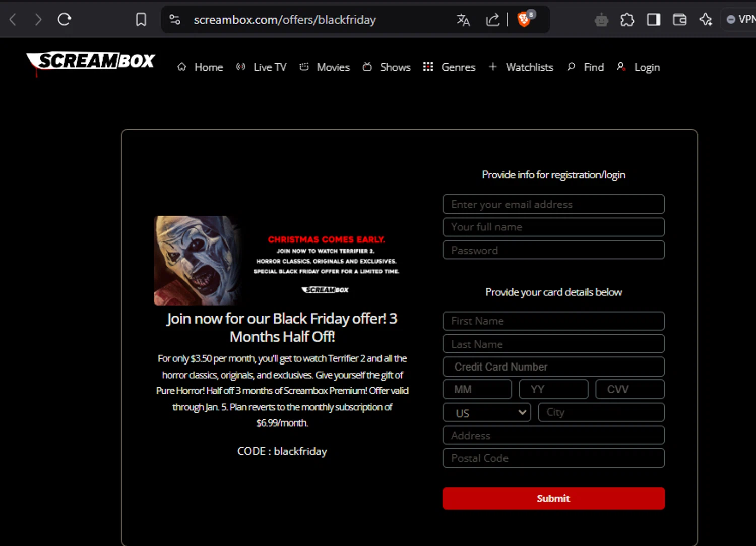The image size is (756, 546).
Task: Go to the Shows section
Action: point(387,67)
